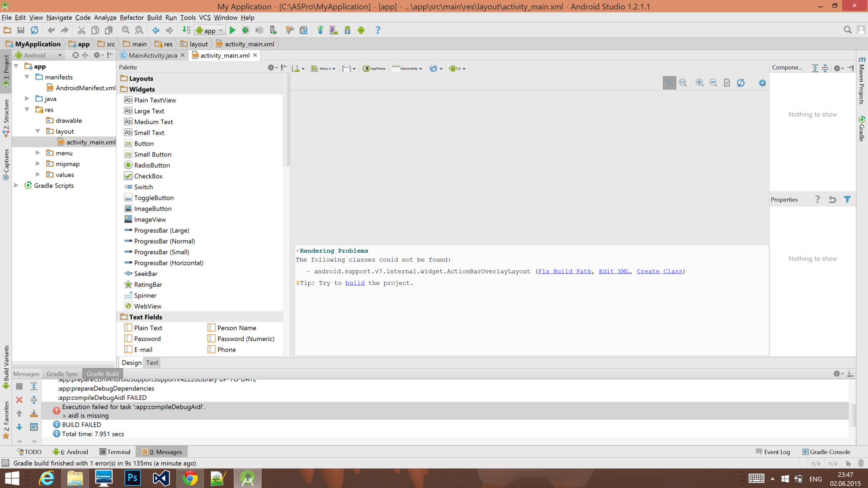
Task: Zoom in on the design preview
Action: (699, 83)
